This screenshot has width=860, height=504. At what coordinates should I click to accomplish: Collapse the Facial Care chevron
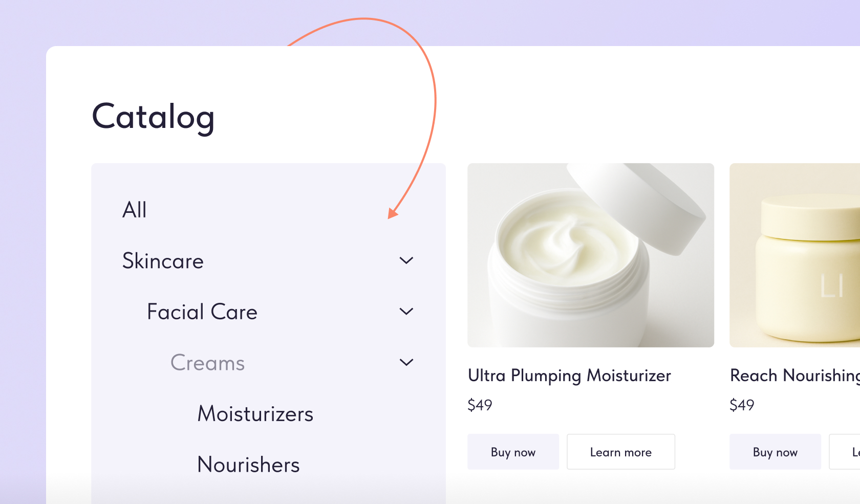(406, 311)
